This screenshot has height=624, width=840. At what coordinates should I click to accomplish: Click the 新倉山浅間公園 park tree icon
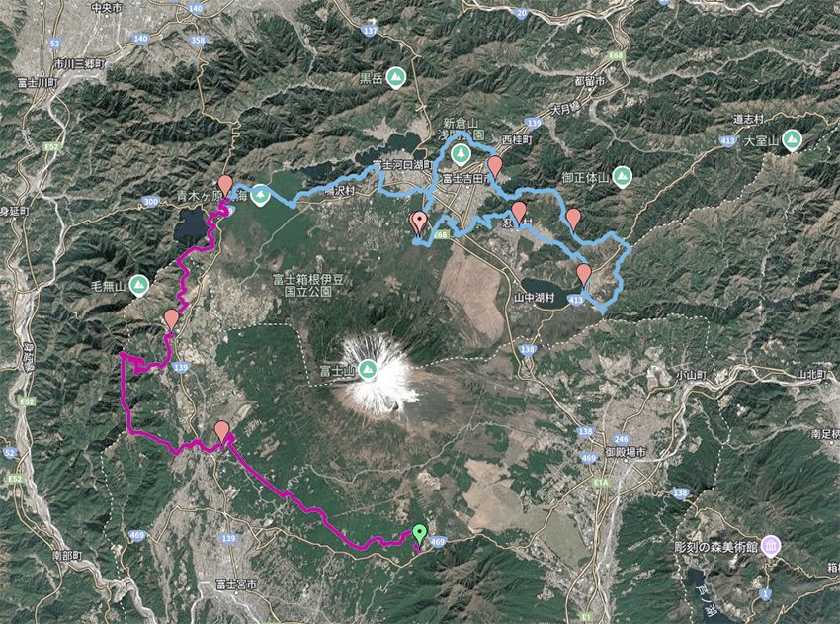tap(461, 154)
